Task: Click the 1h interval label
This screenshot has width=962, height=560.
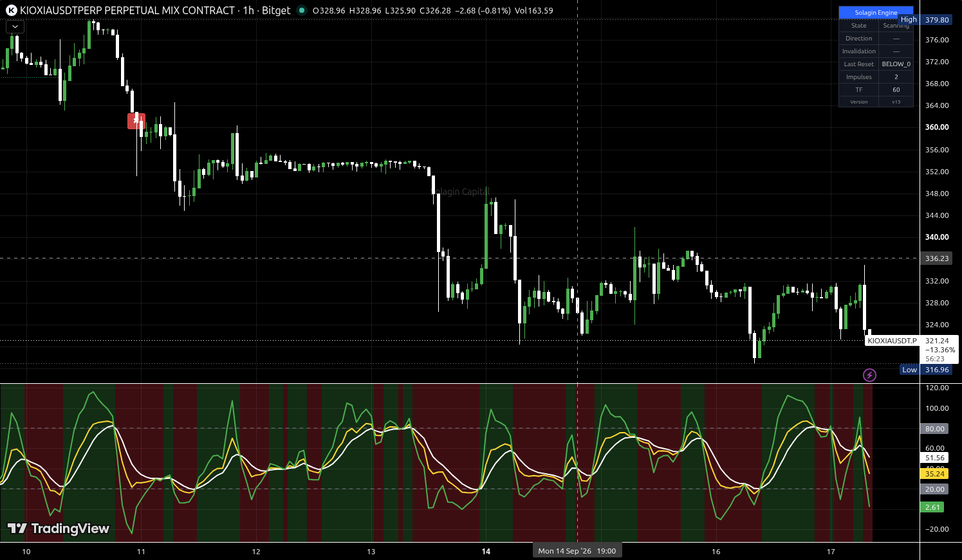Action: [x=248, y=10]
